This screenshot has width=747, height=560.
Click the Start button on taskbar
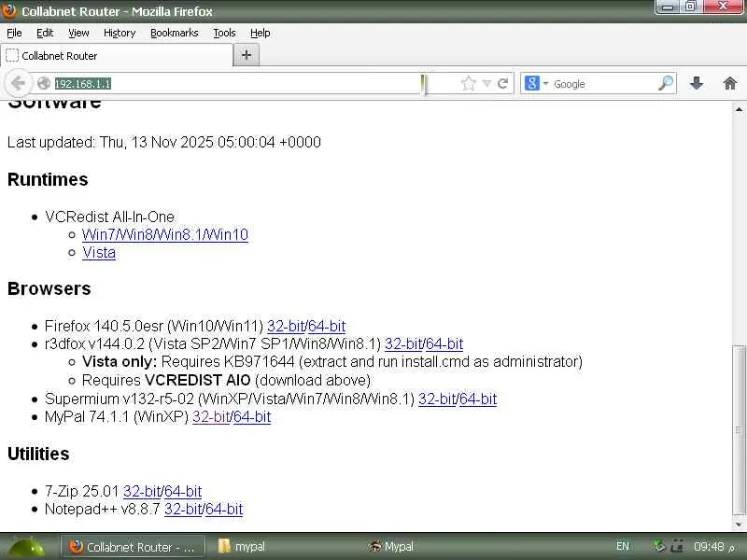(27, 547)
